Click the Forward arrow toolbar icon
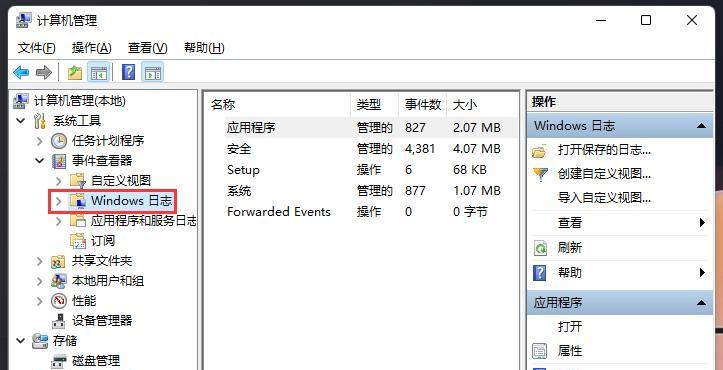This screenshot has height=370, width=723. pyautogui.click(x=44, y=72)
